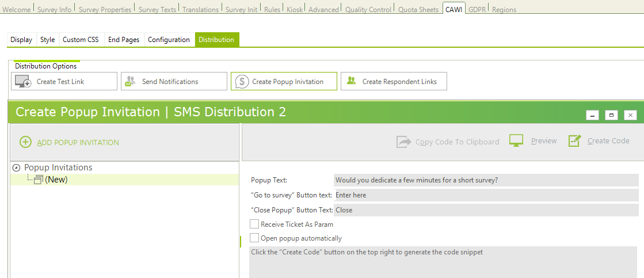Open the Configuration sub-tab
Image resolution: width=644 pixels, height=278 pixels.
169,40
